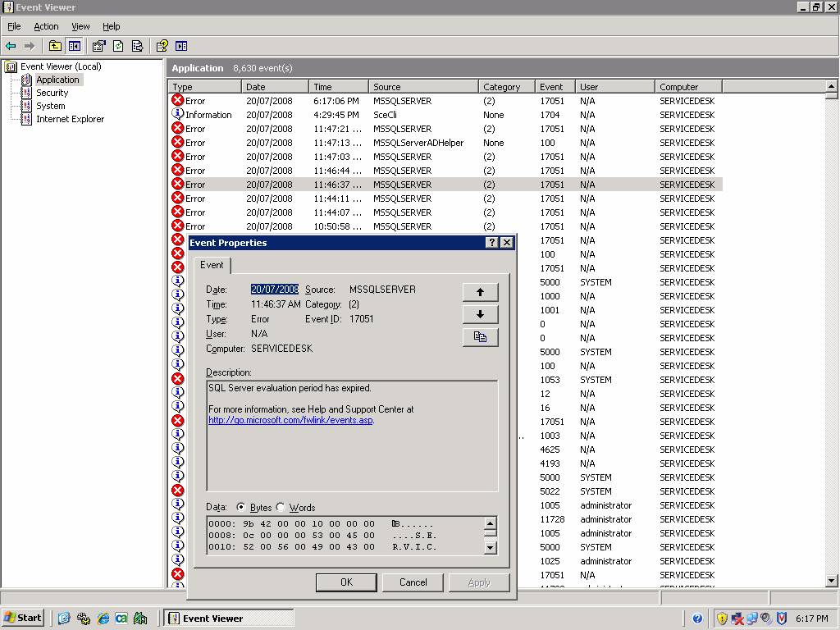Select the Event Viewer (Local) root node

pos(61,66)
